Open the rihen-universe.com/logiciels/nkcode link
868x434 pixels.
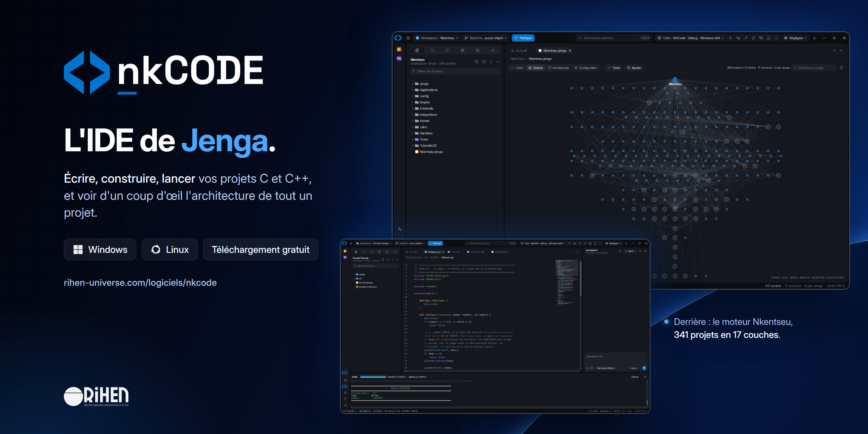140,282
